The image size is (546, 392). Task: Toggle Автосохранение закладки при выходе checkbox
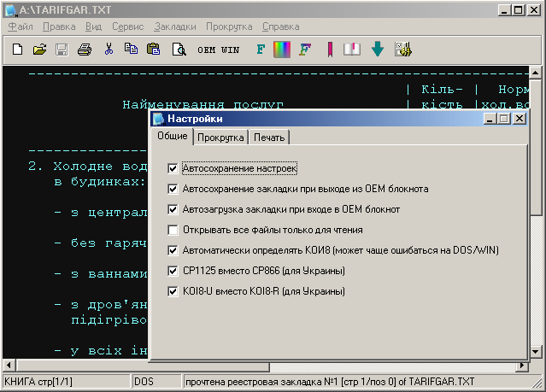pyautogui.click(x=173, y=189)
